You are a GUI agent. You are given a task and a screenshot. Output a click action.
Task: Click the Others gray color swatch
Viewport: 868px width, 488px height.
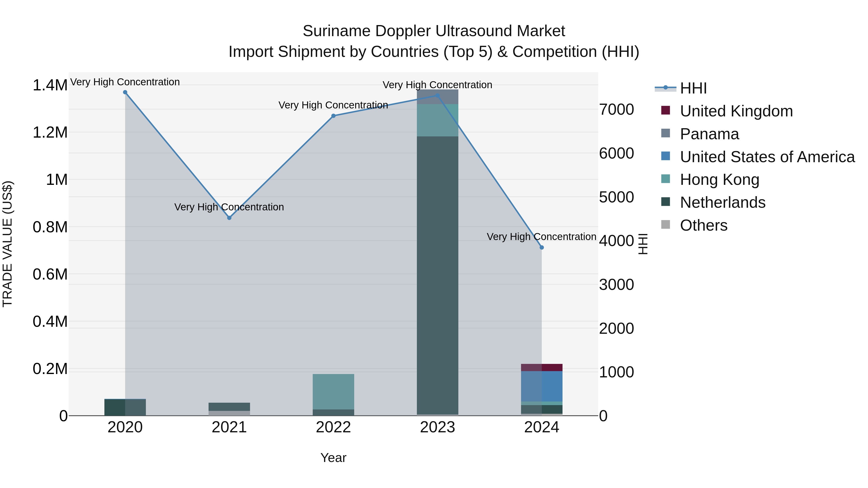pyautogui.click(x=665, y=224)
